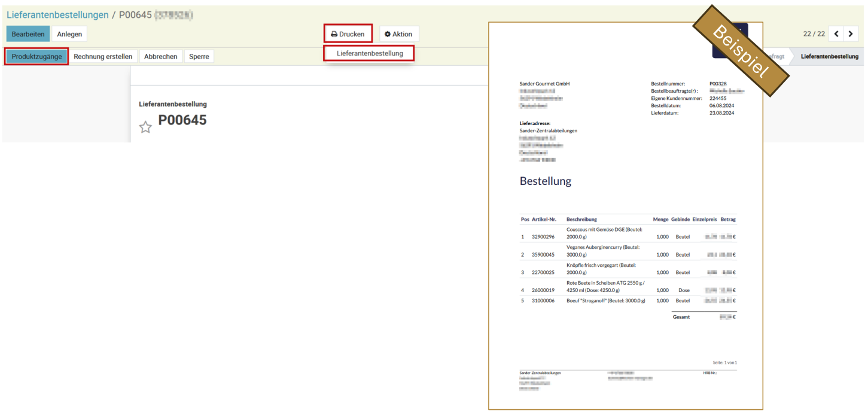Choose Lieferantenbestellung in the Drucken dropdown
The height and width of the screenshot is (420, 868).
[x=369, y=53]
